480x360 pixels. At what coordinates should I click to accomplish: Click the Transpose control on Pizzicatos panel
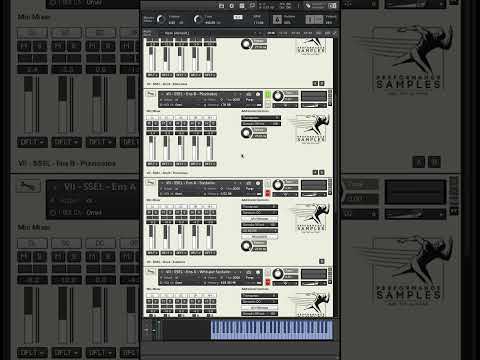261,118
